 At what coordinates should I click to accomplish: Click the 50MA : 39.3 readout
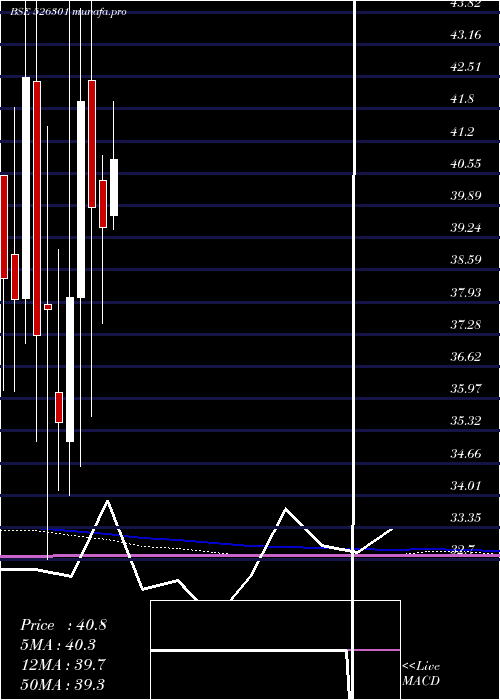click(x=63, y=684)
